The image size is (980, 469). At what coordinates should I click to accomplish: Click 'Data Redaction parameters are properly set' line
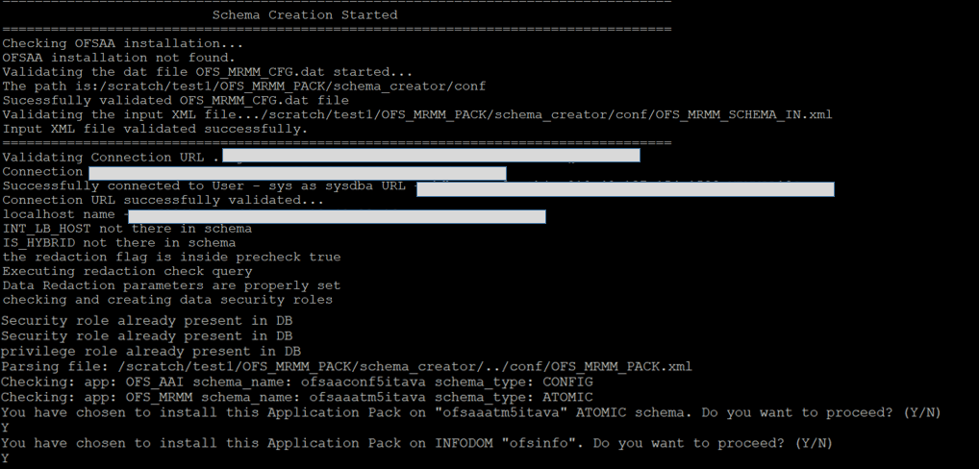click(171, 286)
